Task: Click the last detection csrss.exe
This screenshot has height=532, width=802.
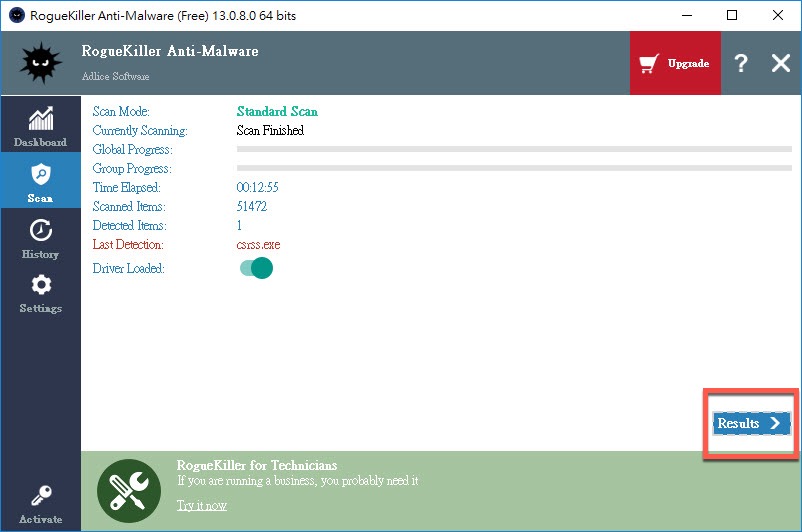Action: (x=258, y=245)
